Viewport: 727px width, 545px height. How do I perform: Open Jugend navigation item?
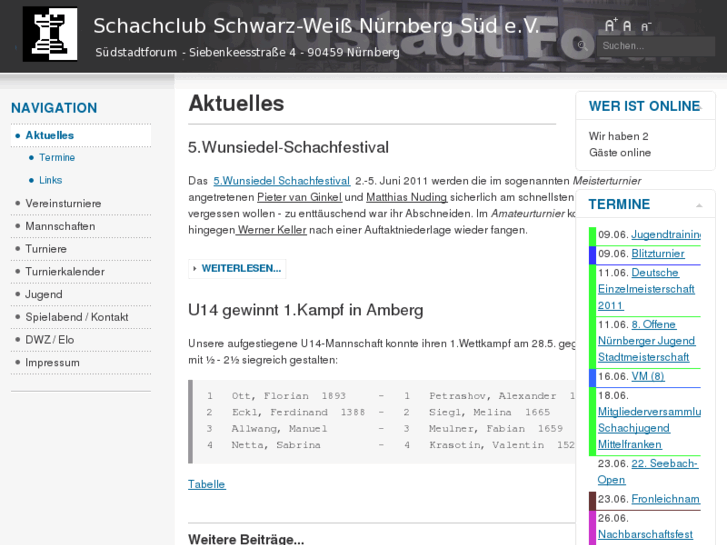[x=44, y=295]
